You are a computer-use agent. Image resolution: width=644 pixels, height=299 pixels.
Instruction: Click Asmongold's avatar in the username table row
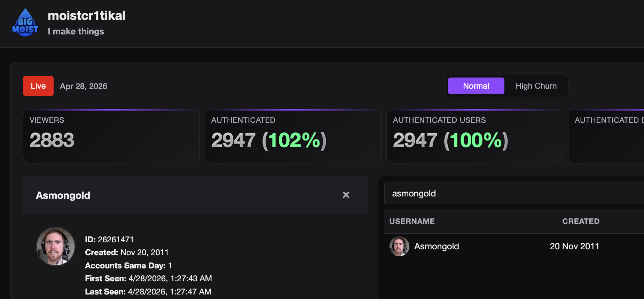coord(399,246)
